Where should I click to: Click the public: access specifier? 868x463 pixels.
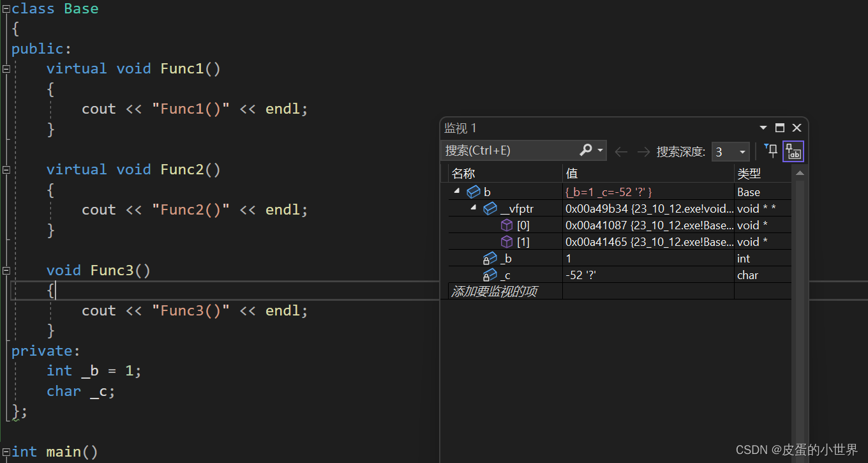[42, 49]
